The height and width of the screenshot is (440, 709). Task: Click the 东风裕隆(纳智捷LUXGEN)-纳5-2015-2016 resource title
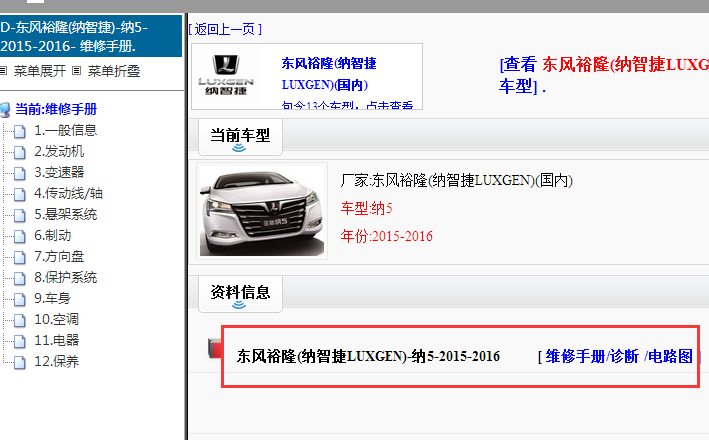[x=369, y=356]
